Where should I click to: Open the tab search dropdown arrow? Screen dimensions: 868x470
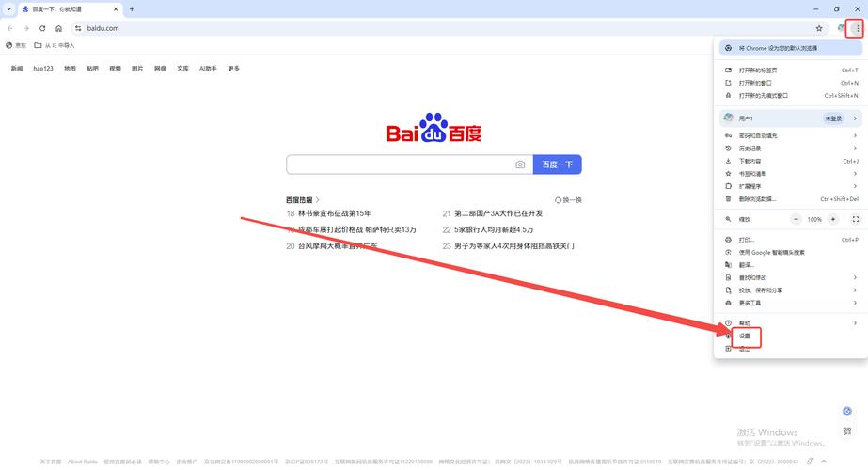8,8
